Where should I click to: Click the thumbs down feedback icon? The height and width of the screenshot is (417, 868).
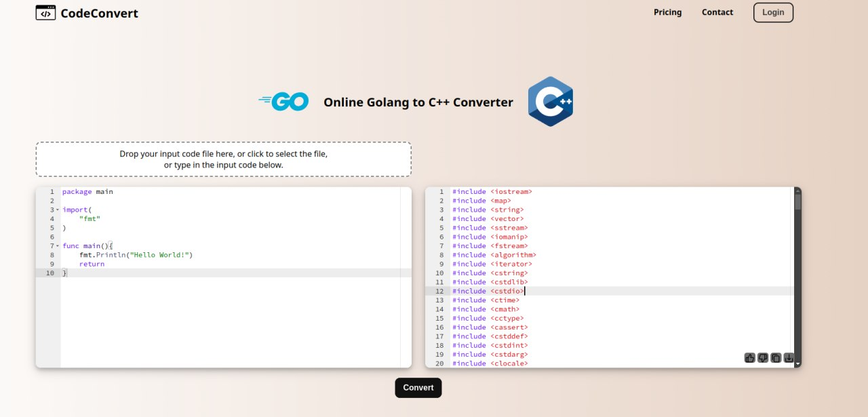(x=763, y=358)
